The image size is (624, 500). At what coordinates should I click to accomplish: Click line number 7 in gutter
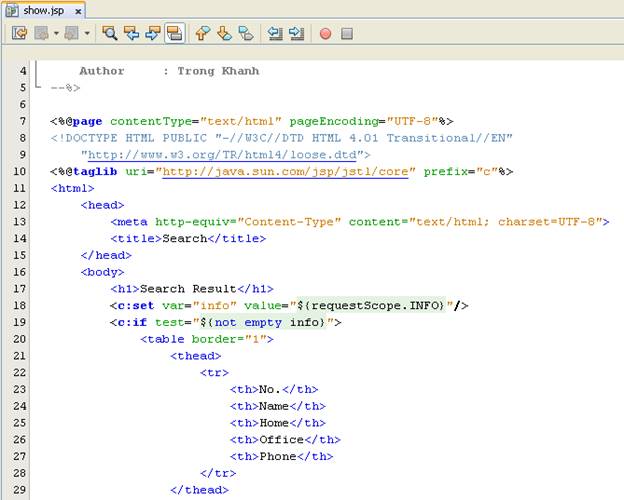tap(23, 121)
